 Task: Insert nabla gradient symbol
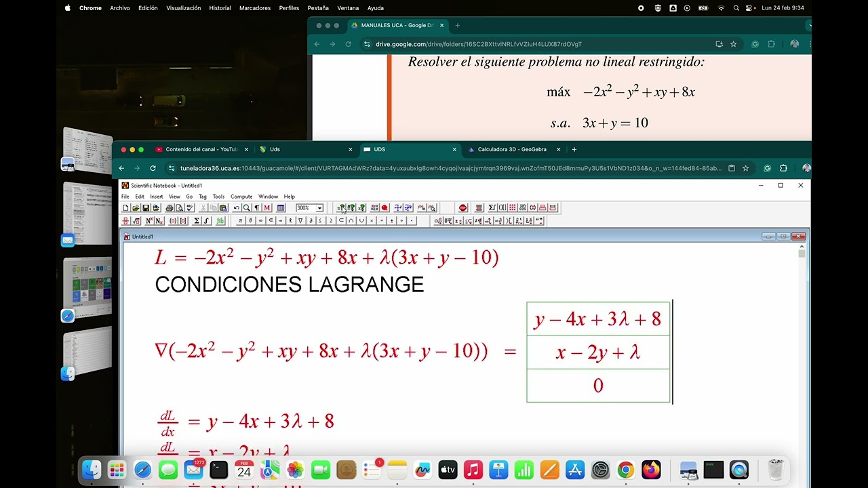point(300,221)
